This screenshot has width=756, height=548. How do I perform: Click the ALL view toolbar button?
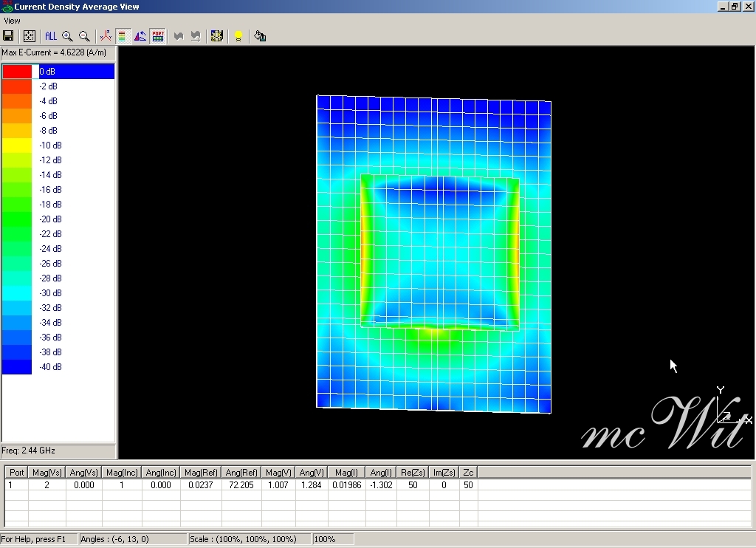[50, 35]
